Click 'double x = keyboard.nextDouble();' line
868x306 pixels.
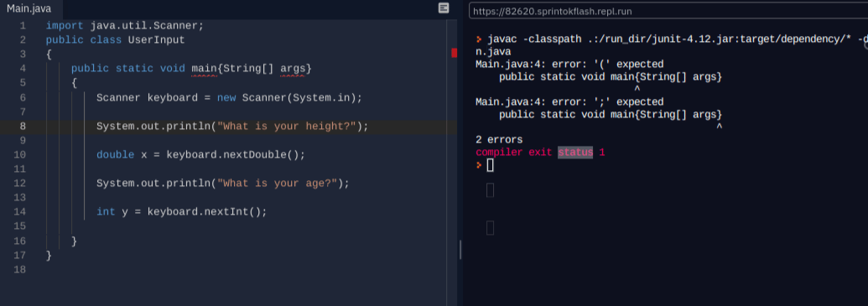click(x=201, y=155)
